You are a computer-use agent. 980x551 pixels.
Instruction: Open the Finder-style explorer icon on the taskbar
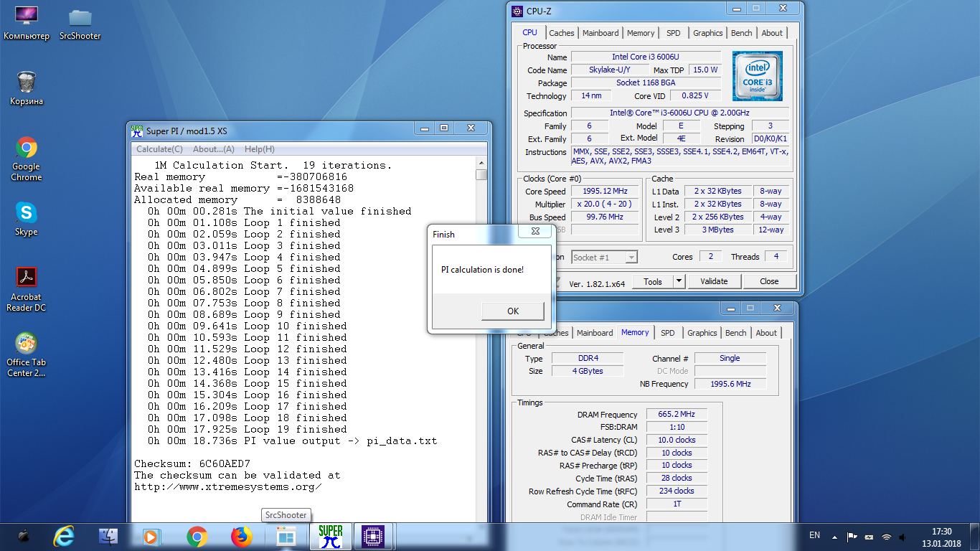(x=108, y=536)
